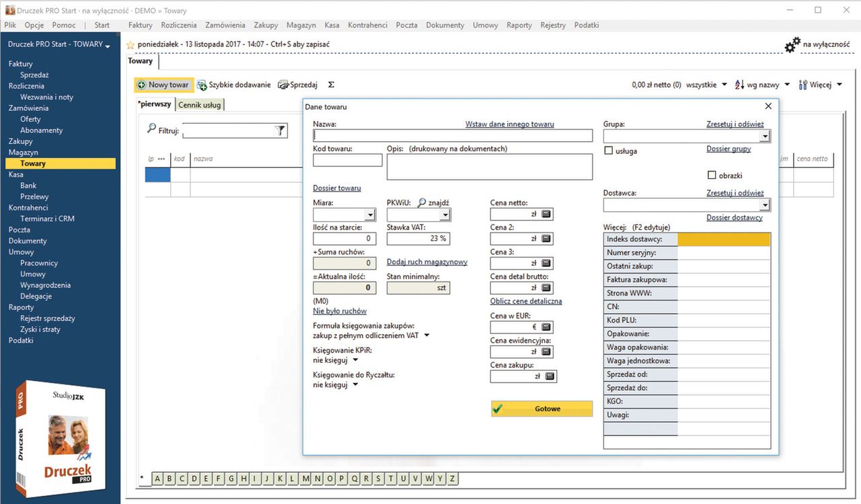The width and height of the screenshot is (861, 504).
Task: Open the Dostawca dropdown
Action: coord(765,205)
